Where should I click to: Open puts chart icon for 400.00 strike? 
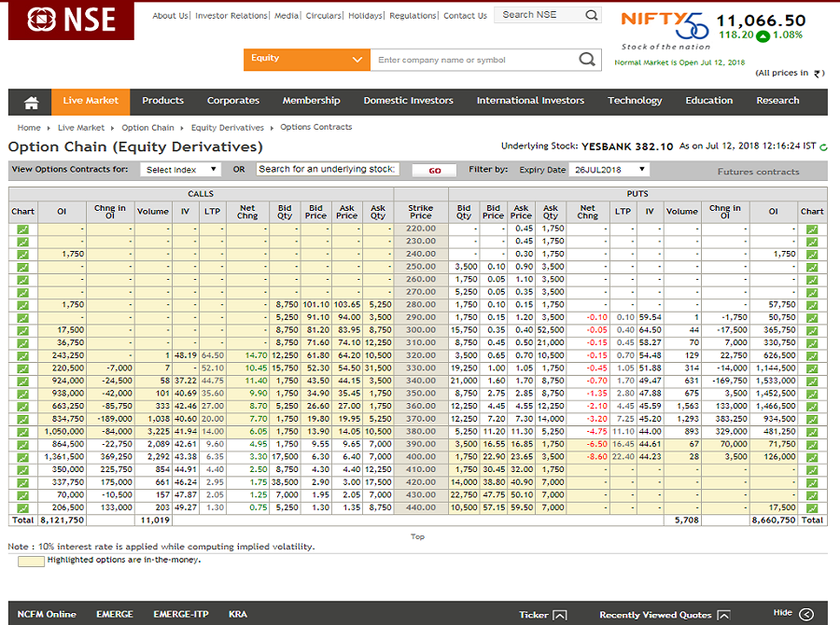pos(812,457)
